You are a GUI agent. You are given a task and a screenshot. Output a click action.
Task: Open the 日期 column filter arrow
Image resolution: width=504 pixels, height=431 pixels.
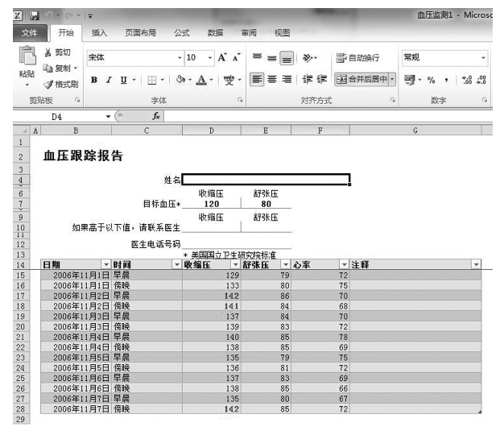point(105,265)
